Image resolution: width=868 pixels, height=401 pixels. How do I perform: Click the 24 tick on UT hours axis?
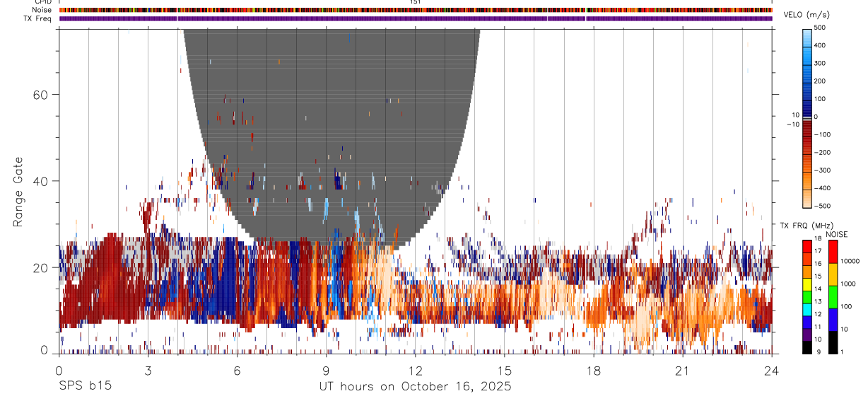click(x=772, y=370)
